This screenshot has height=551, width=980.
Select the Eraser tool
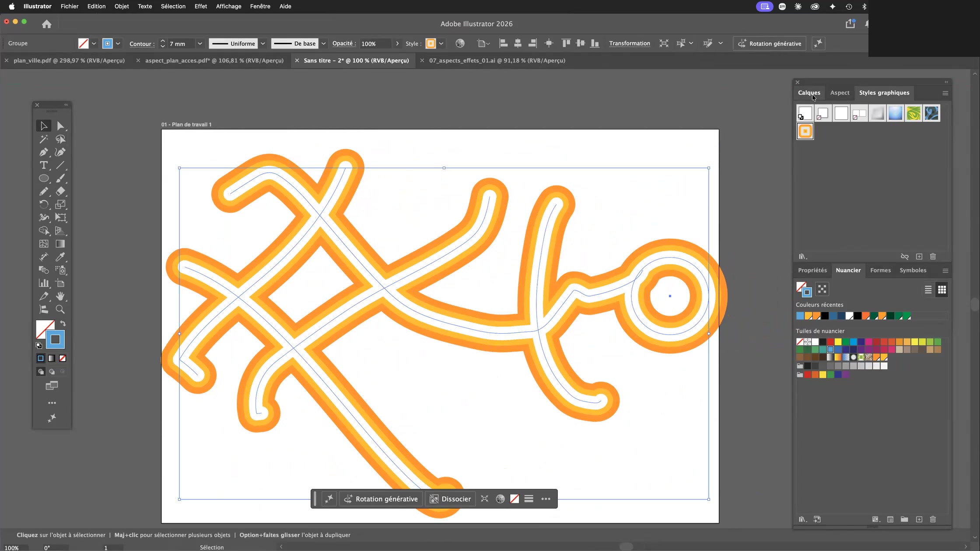pyautogui.click(x=60, y=191)
